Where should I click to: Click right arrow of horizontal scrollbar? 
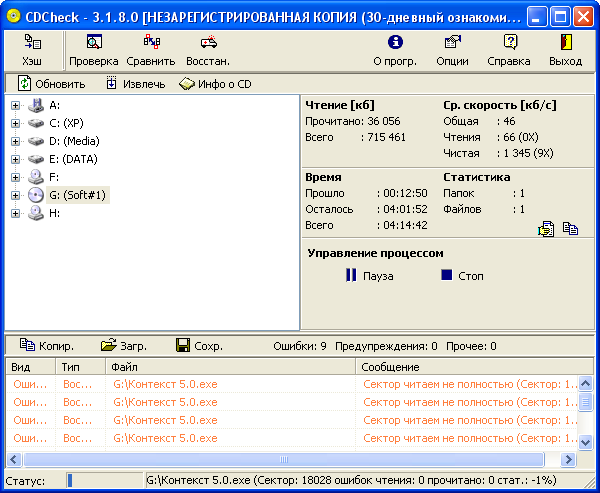[569, 459]
